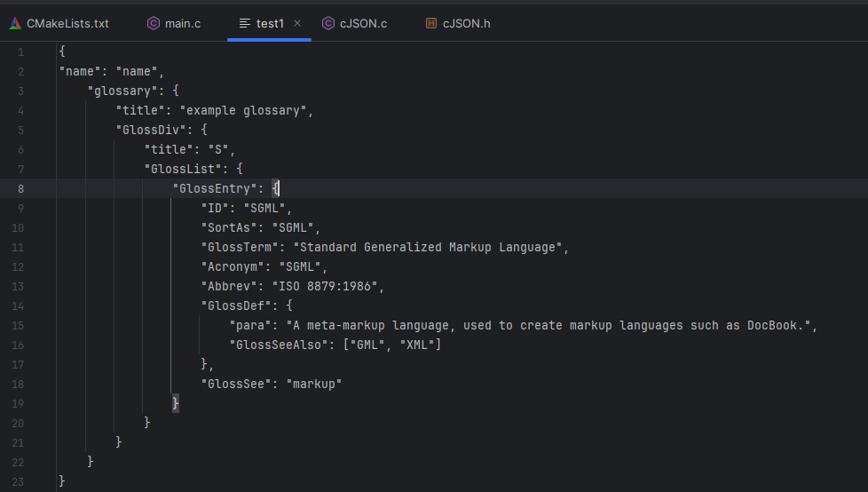Click the closing brace on line 23

point(62,480)
